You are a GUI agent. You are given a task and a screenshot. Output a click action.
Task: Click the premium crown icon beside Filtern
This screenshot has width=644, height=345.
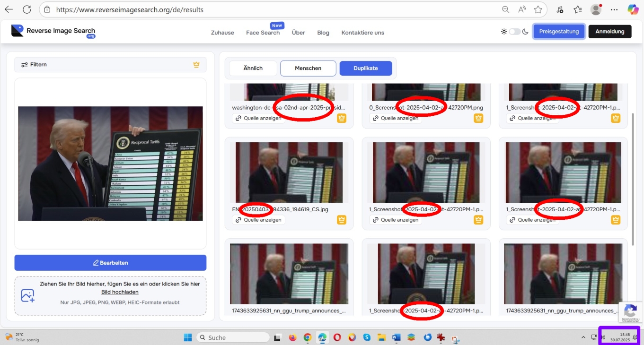[x=196, y=65]
